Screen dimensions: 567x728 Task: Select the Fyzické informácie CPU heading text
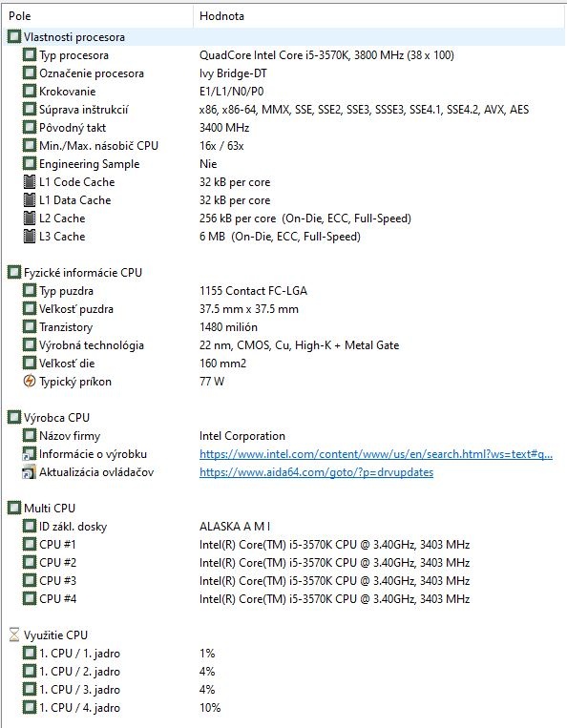[x=83, y=273]
